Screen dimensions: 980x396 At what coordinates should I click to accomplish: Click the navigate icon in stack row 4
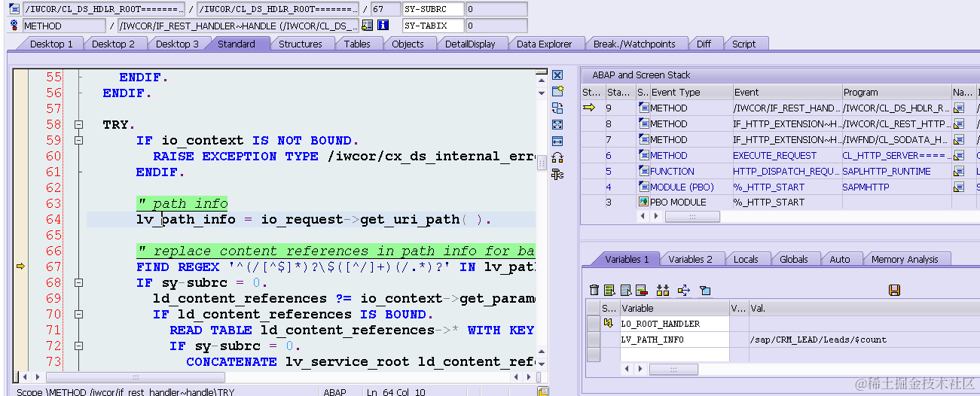(959, 187)
